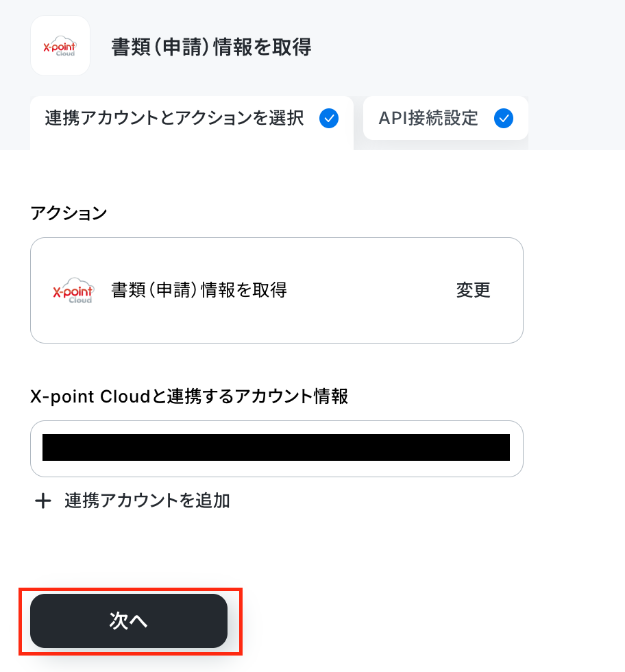Click the plus icon to add account

[43, 501]
